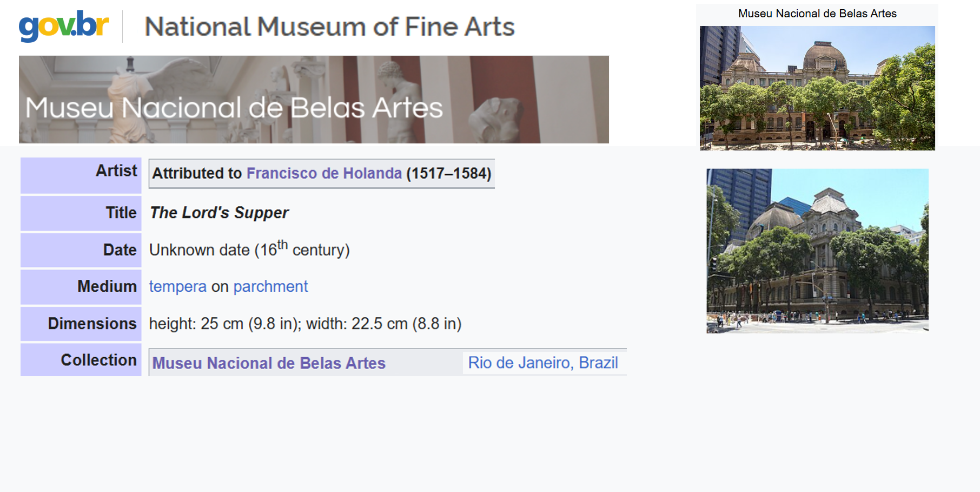Click the Date row label
Viewport: 980px width, 492px height.
coord(120,250)
